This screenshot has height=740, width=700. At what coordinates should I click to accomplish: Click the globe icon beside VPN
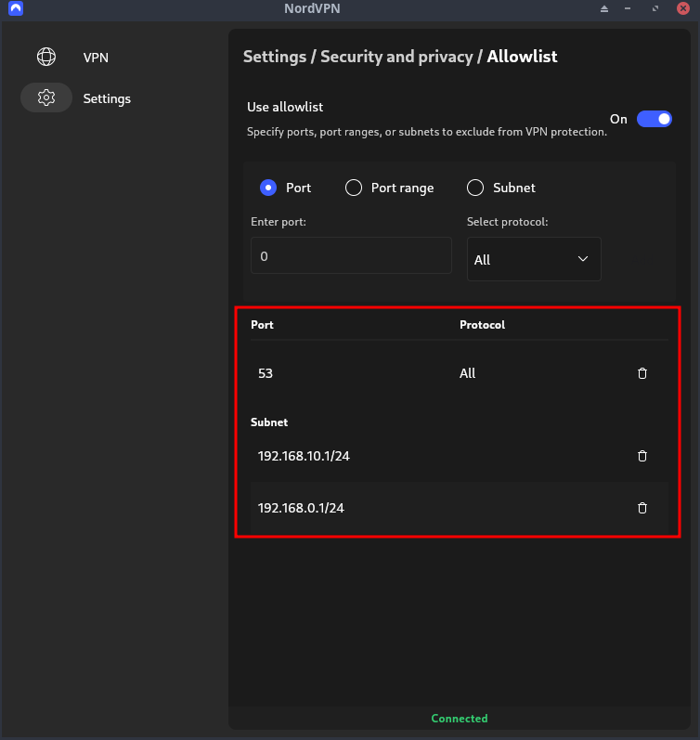(x=45, y=58)
